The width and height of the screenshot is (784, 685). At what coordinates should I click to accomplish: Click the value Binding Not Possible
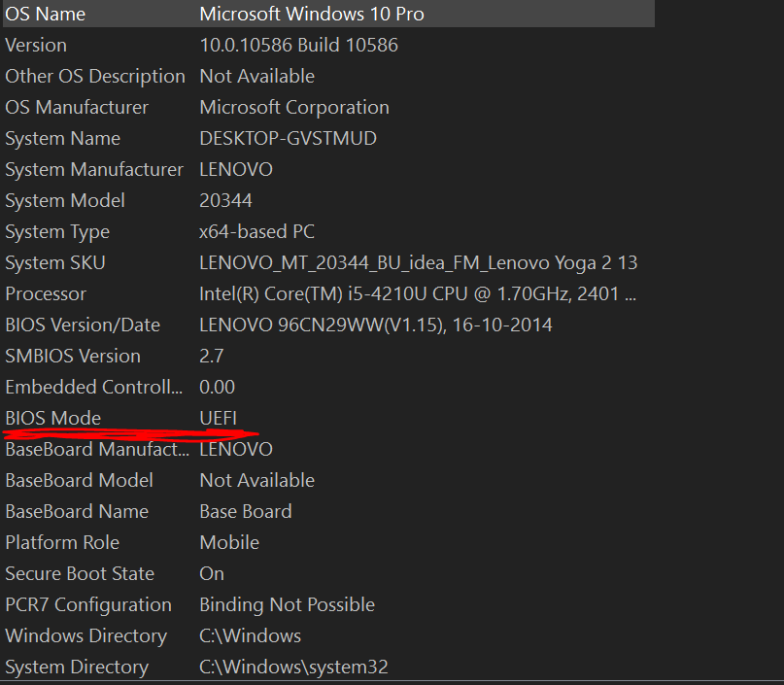point(287,605)
